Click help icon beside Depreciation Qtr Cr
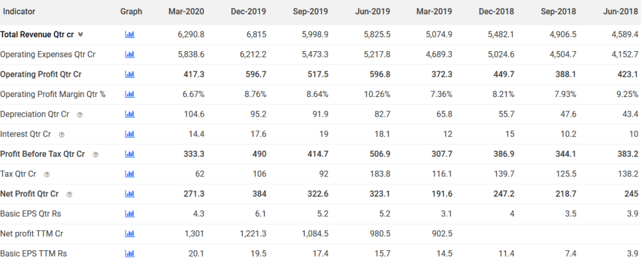 point(79,115)
